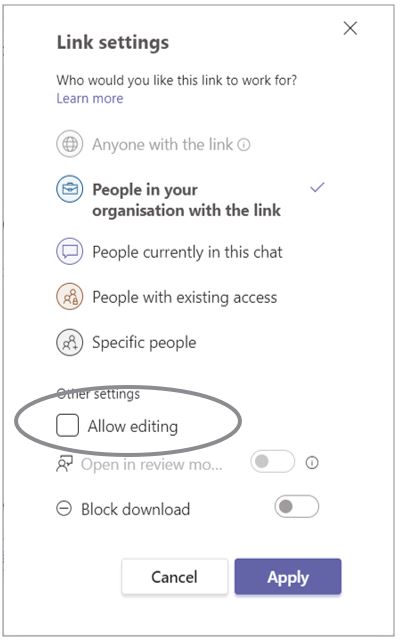Enable the Block download switch

coord(297,507)
